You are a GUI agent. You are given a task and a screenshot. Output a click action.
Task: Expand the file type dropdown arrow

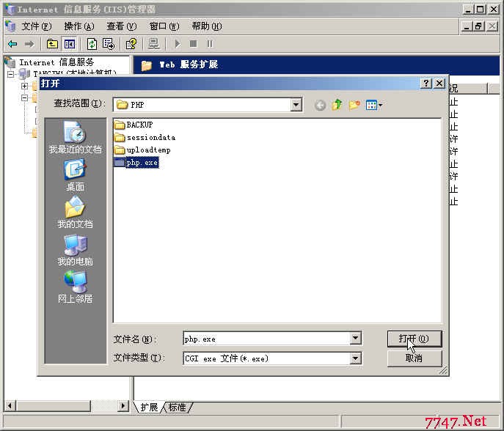355,358
